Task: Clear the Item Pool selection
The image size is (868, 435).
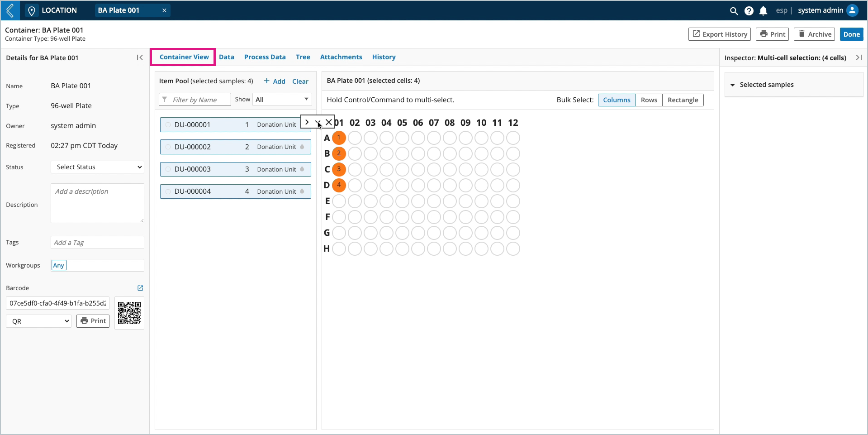Action: coord(300,81)
